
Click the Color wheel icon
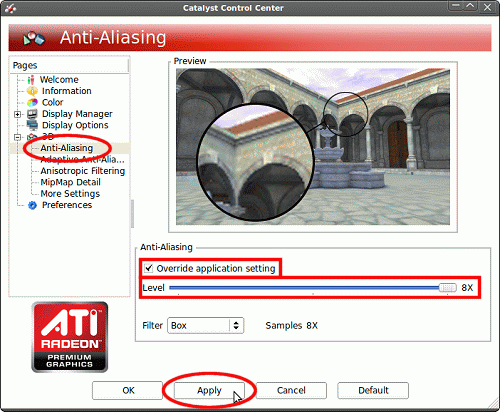(x=32, y=102)
